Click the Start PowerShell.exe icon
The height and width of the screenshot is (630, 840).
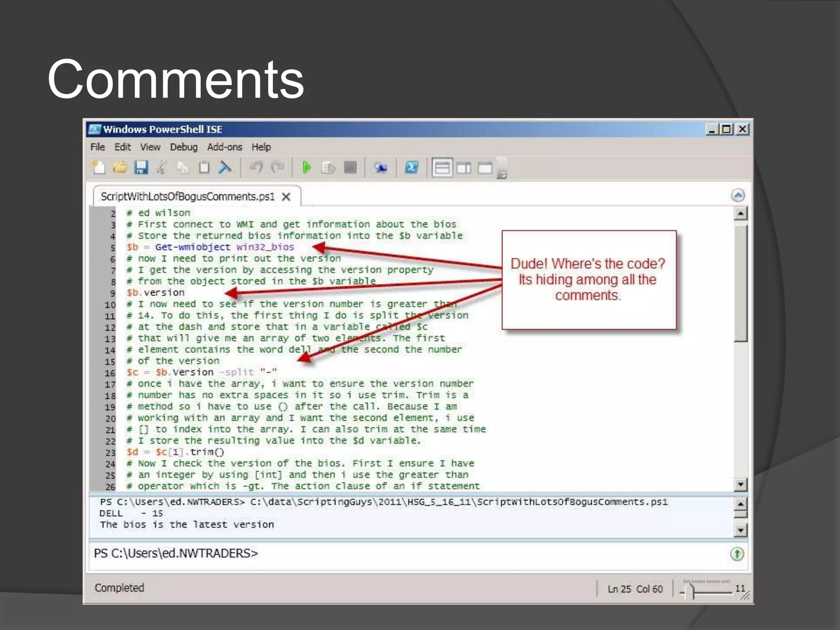pos(411,168)
